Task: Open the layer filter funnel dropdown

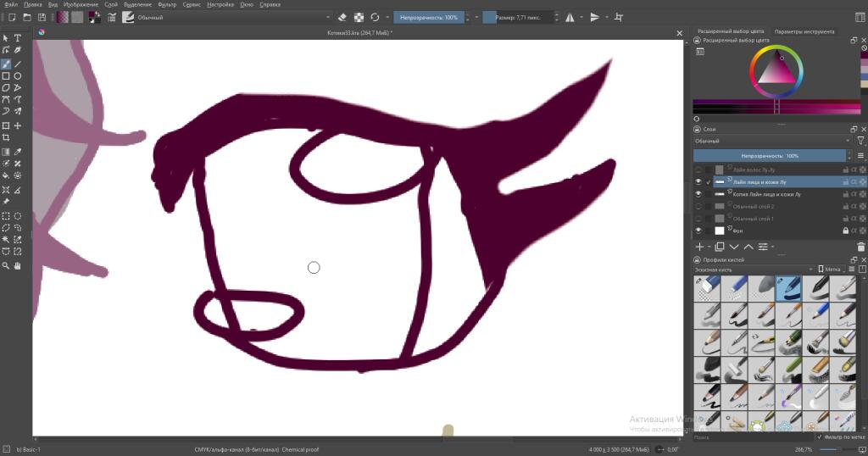Action: pos(861,141)
